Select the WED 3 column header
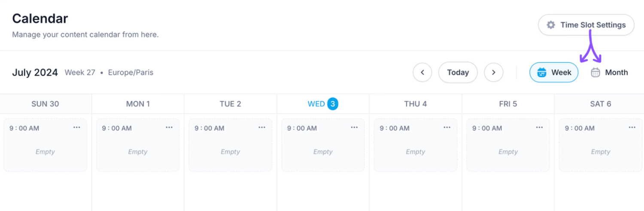Screen dimensions: 644x211 pos(323,104)
